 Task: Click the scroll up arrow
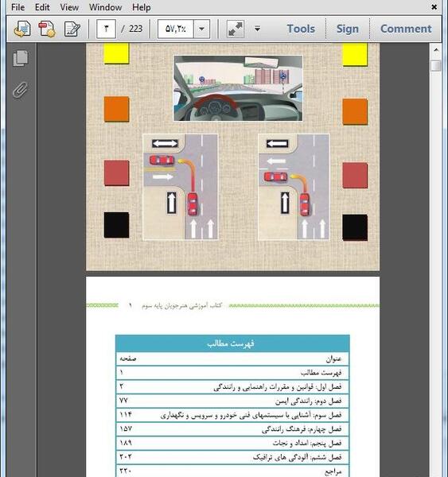pyautogui.click(x=436, y=50)
